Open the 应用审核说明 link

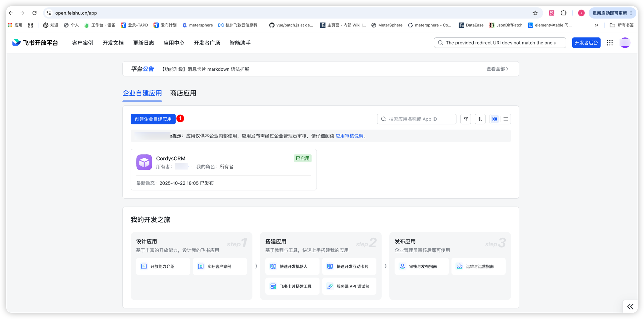click(x=349, y=136)
